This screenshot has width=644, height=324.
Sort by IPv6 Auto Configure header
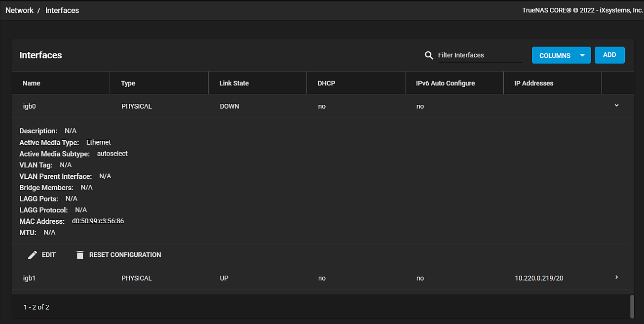pyautogui.click(x=446, y=83)
